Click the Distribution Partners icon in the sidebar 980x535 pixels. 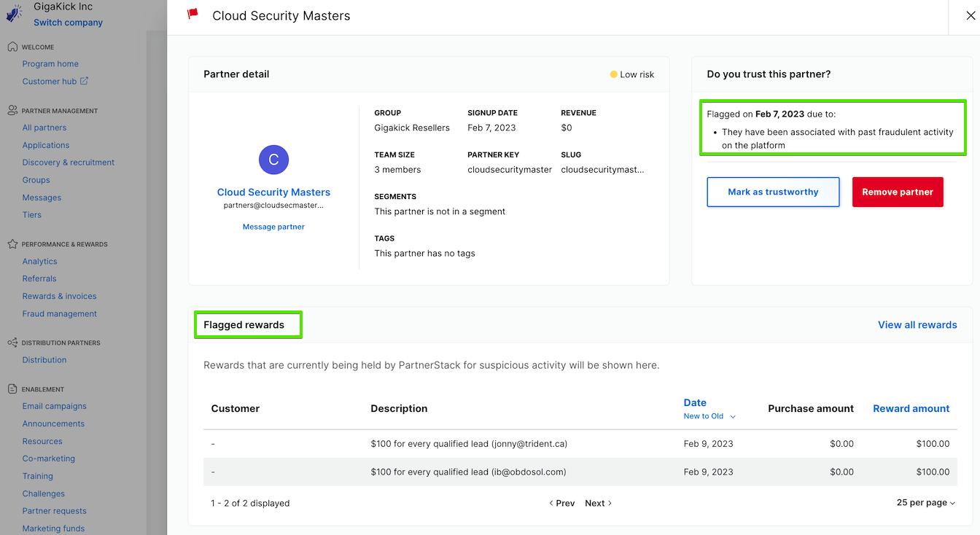(x=11, y=343)
